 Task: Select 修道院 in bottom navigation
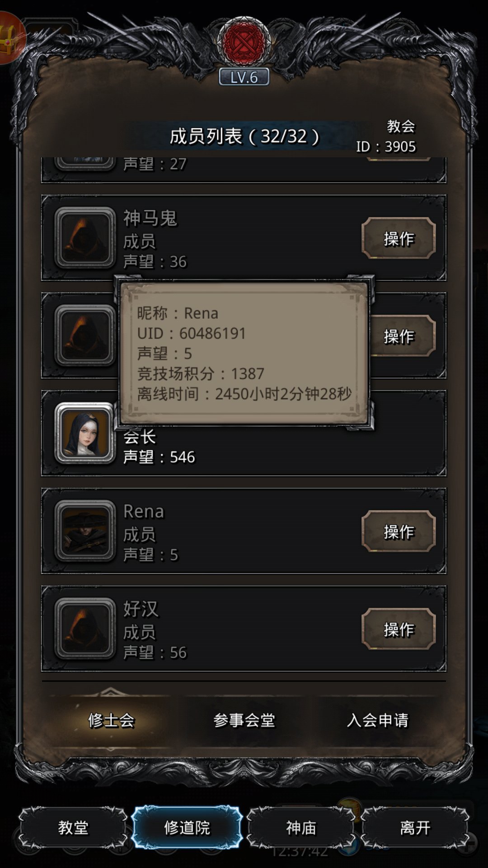187,828
